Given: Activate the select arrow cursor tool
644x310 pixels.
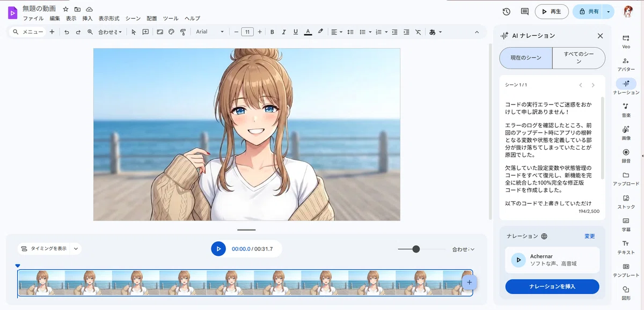Looking at the screenshot, I should coord(134,32).
